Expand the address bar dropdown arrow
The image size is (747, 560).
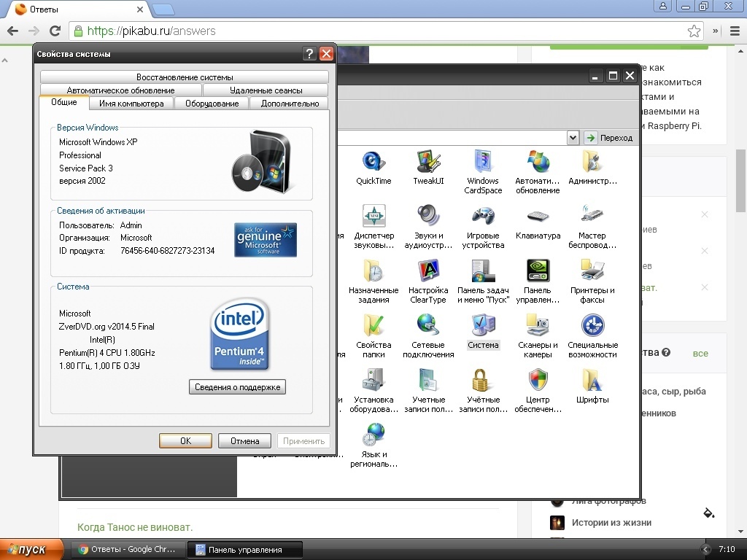point(573,138)
